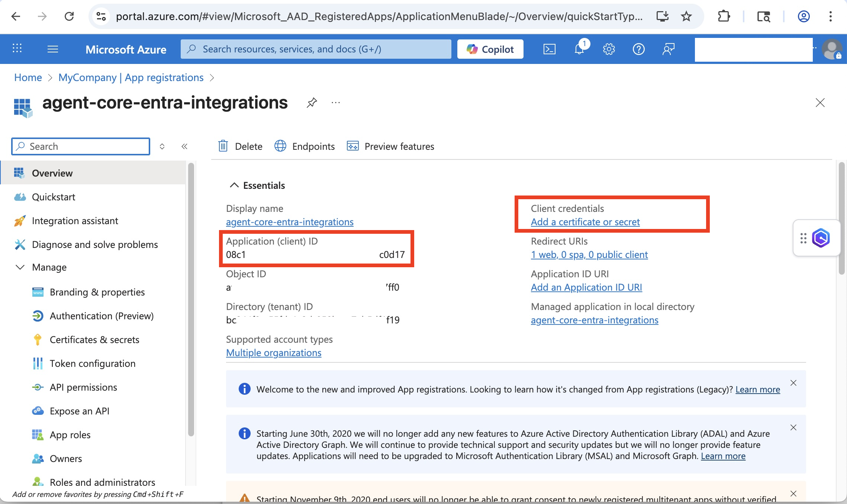Screen dimensions: 847x504
Task: Go back using the browser back arrow
Action: click(16, 16)
